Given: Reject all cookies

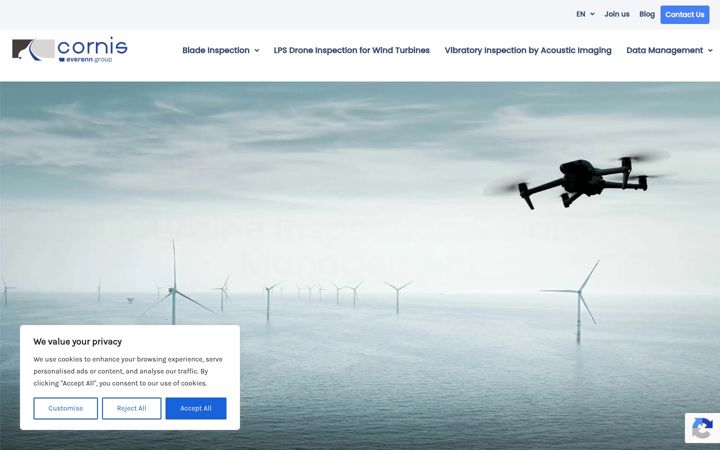Looking at the screenshot, I should point(131,408).
